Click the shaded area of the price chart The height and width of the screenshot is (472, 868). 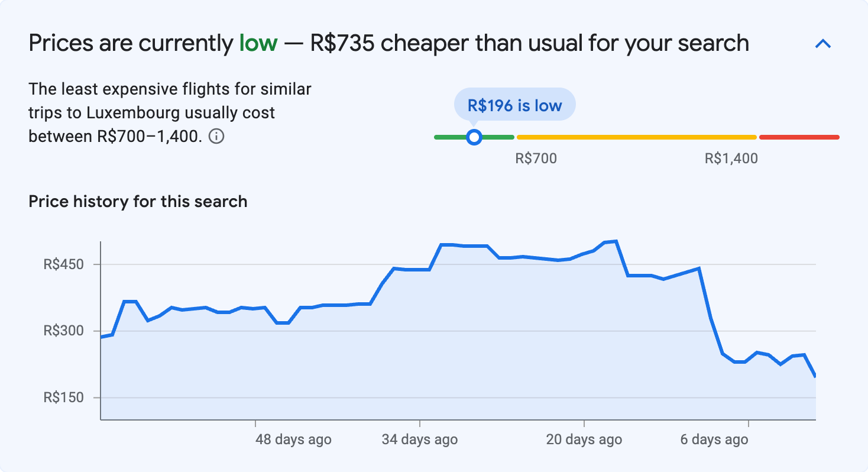point(414,355)
